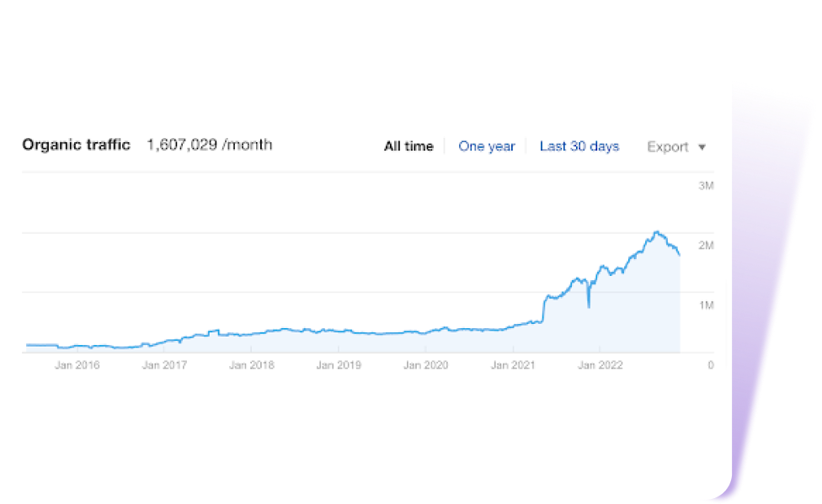The height and width of the screenshot is (504, 822).
Task: Click the 1M y-axis label
Action: [707, 305]
